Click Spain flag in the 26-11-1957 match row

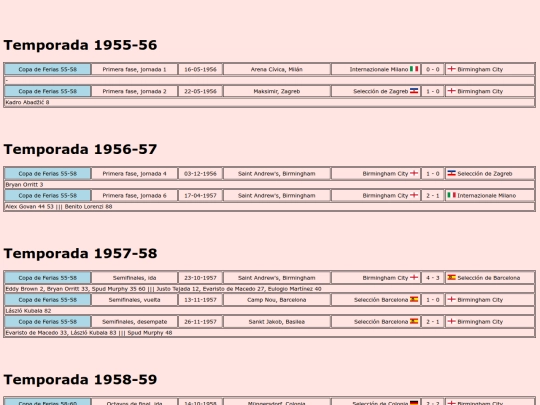click(414, 321)
